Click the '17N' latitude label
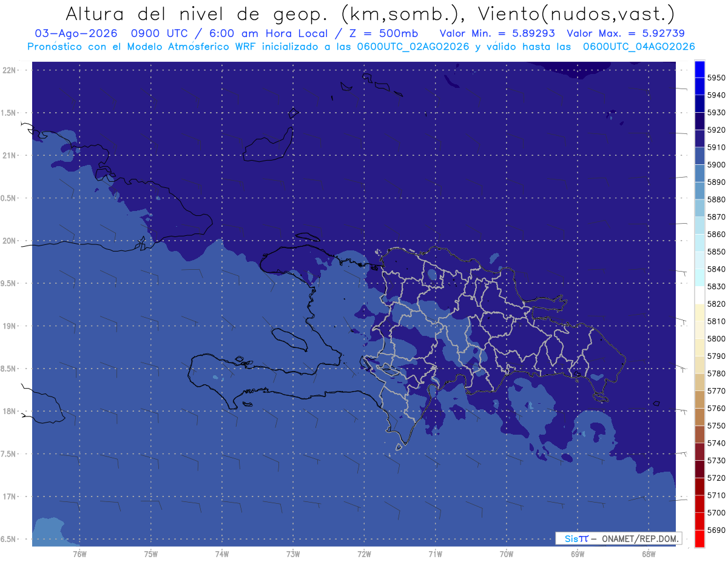728x562 pixels. (x=10, y=497)
